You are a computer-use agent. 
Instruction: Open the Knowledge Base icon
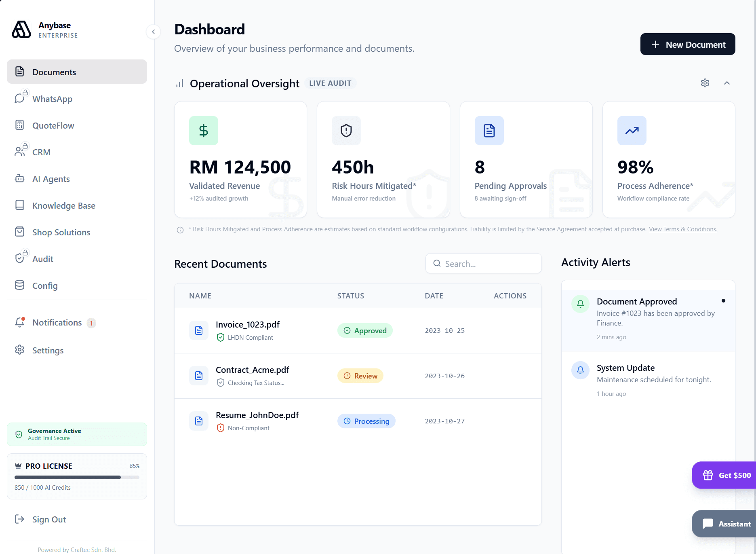20,205
